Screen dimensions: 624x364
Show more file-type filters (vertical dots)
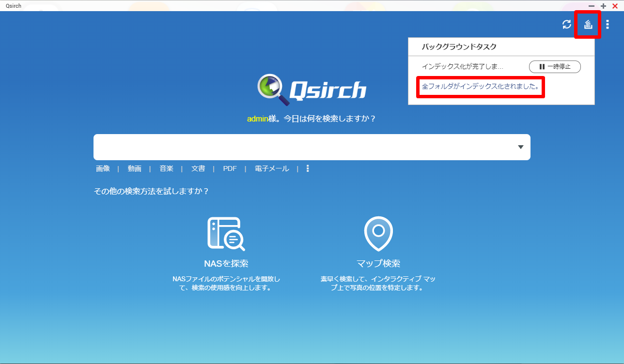coord(307,168)
